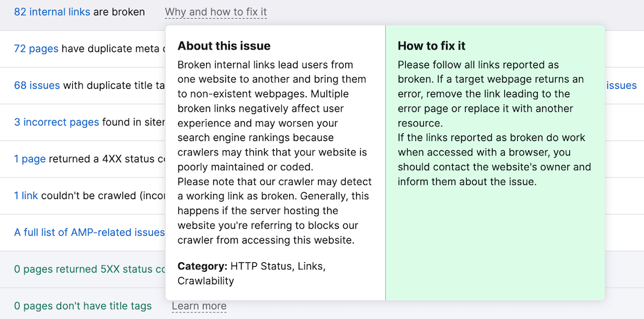Select '0 pages don't have title tags'
The width and height of the screenshot is (644, 319).
click(83, 306)
